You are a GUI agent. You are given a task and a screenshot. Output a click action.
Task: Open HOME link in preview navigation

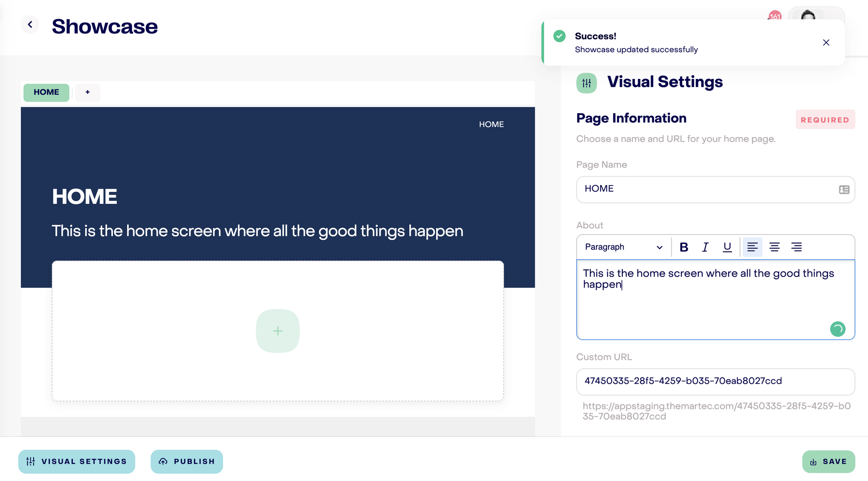click(491, 124)
